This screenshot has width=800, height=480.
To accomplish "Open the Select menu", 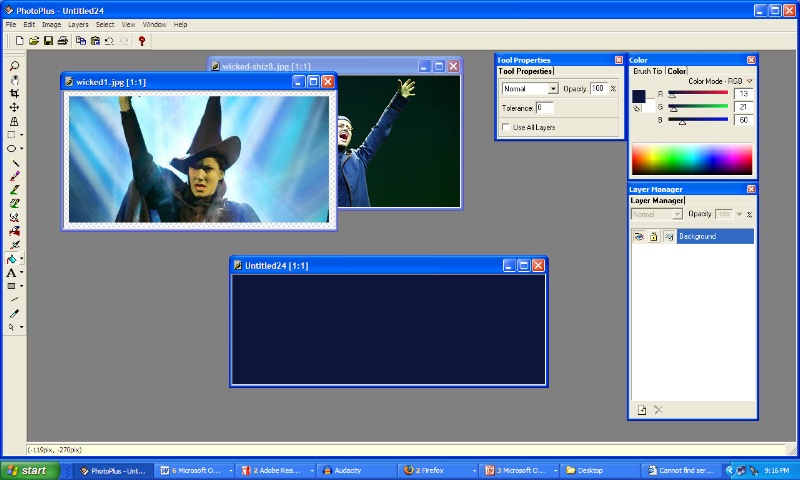I will coord(105,24).
